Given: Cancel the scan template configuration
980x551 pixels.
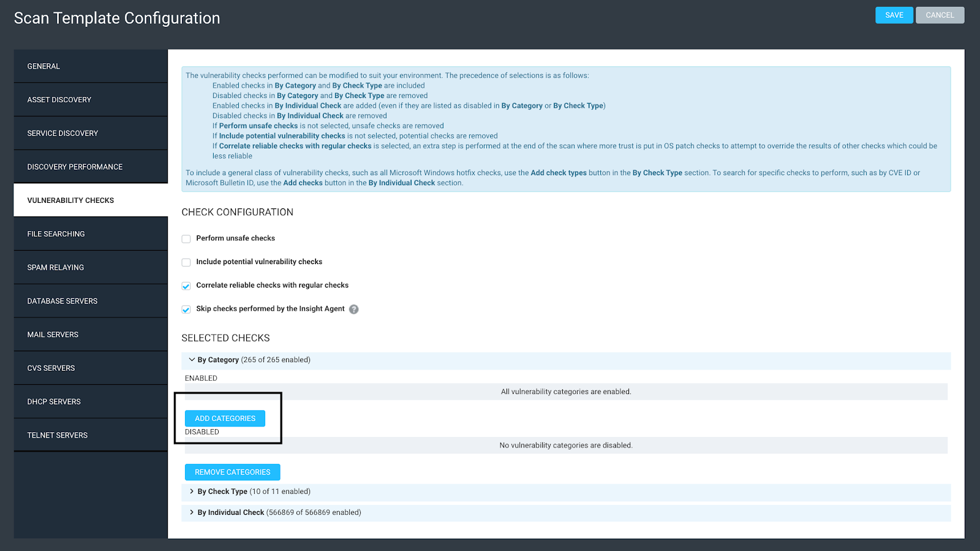Looking at the screenshot, I should (940, 15).
